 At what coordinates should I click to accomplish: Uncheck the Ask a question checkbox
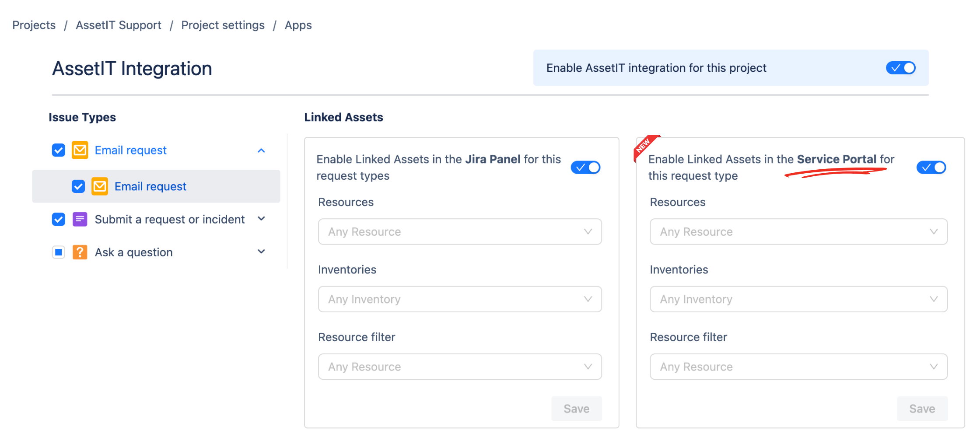[58, 252]
